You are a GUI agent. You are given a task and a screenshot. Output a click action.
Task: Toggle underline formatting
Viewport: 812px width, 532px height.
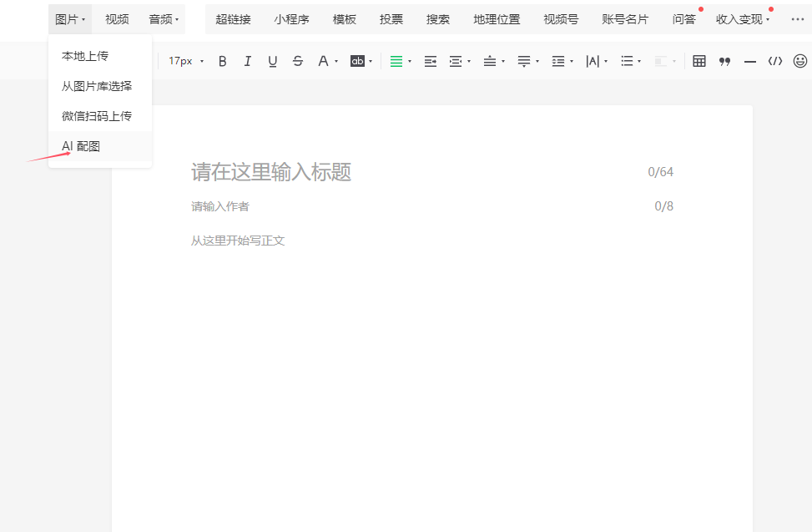coord(272,61)
